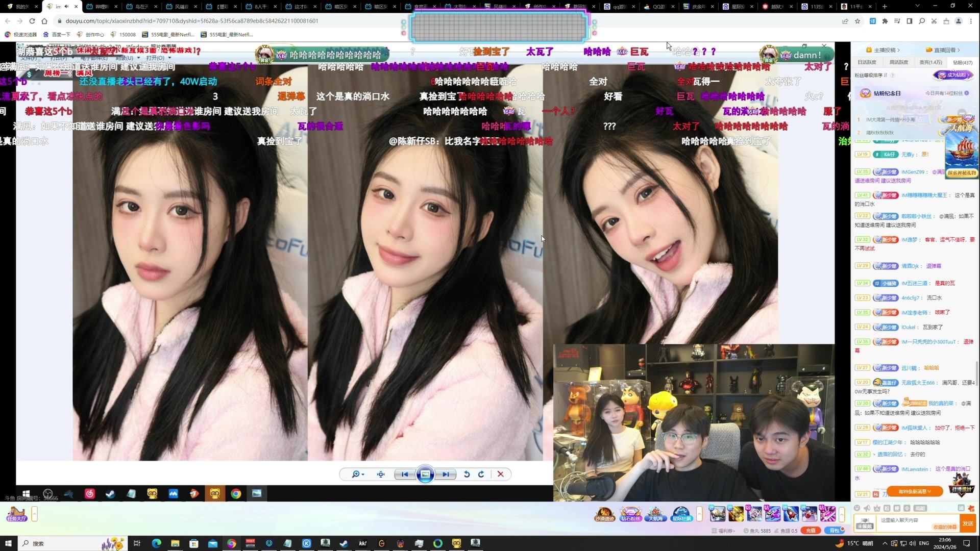Go to next photo in viewer

[446, 474]
